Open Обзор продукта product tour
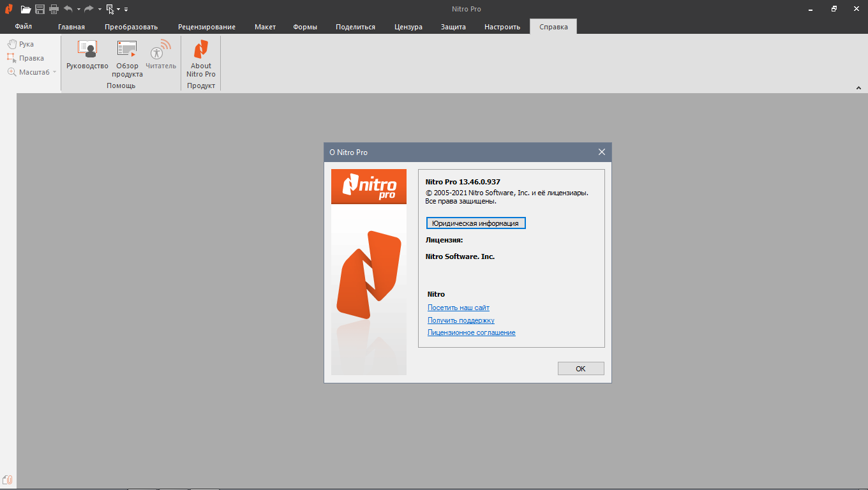The image size is (868, 490). [127, 58]
